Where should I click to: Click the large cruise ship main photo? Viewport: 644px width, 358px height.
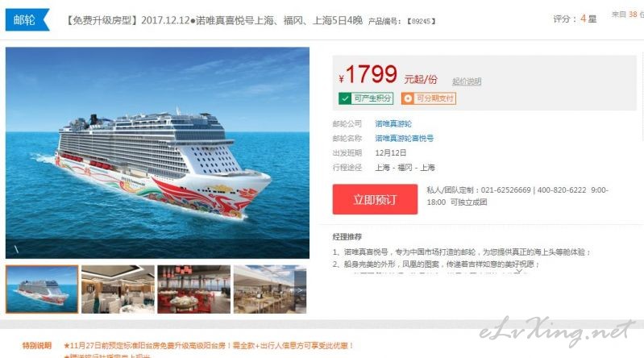click(157, 153)
